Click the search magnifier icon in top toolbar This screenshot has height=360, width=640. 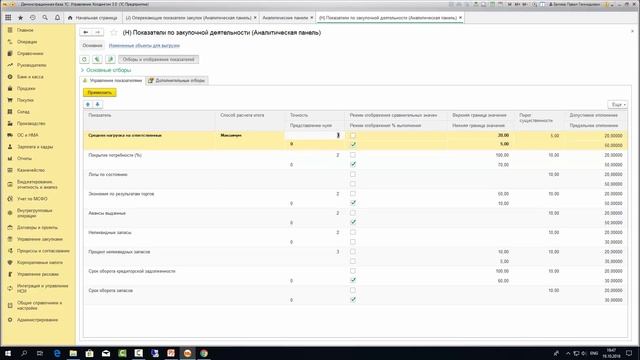pos(45,18)
